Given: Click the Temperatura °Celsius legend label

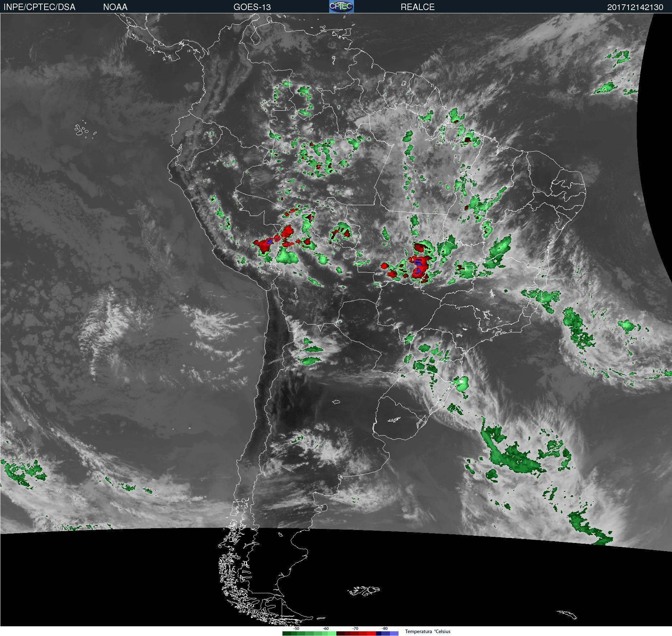Looking at the screenshot, I should [428, 631].
